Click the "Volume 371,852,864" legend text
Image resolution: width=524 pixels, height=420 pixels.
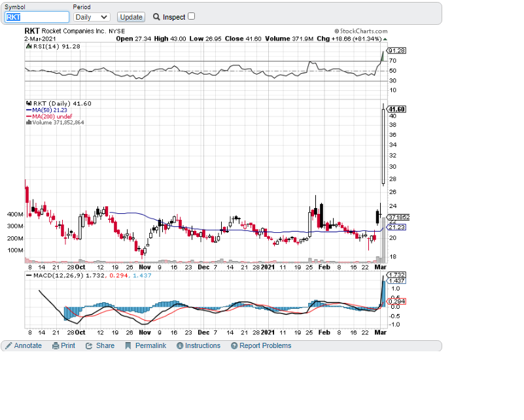[x=58, y=122]
